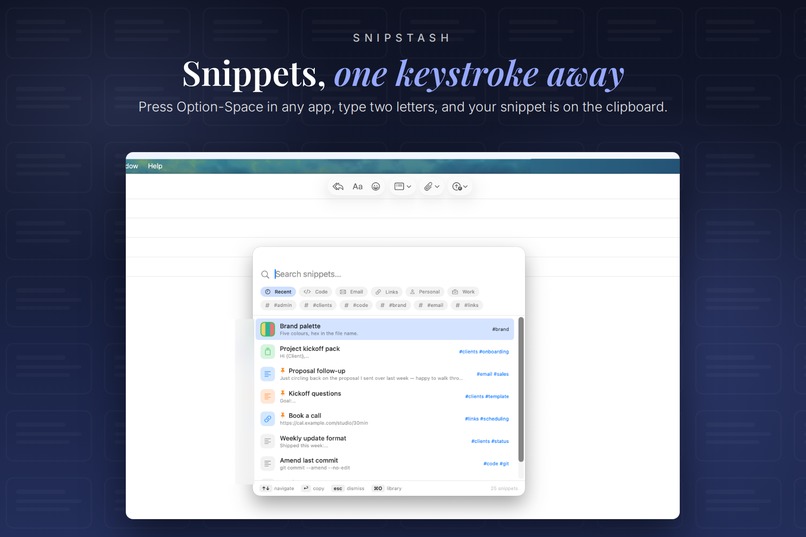Select the Email category chip
The image size is (806, 537).
point(352,292)
